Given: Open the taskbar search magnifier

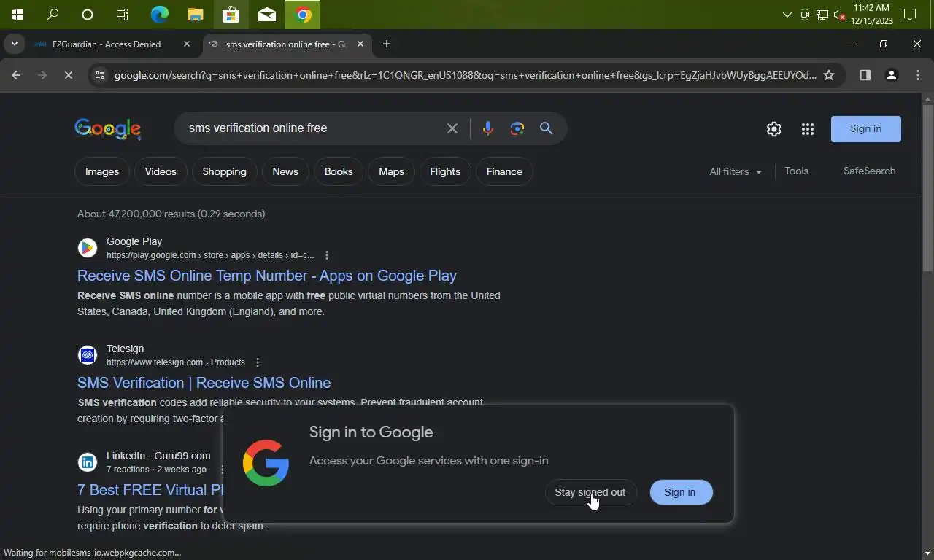Looking at the screenshot, I should click(53, 15).
